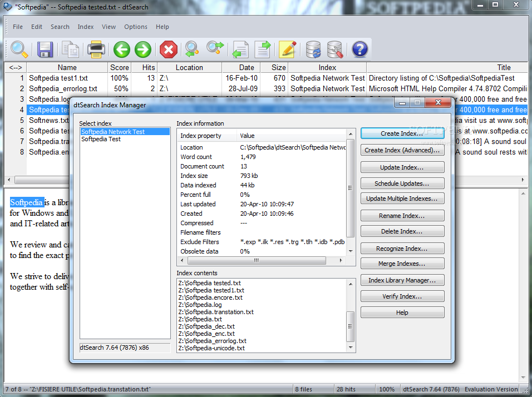The image size is (532, 397).
Task: Go forward with the green right arrow
Action: click(143, 49)
